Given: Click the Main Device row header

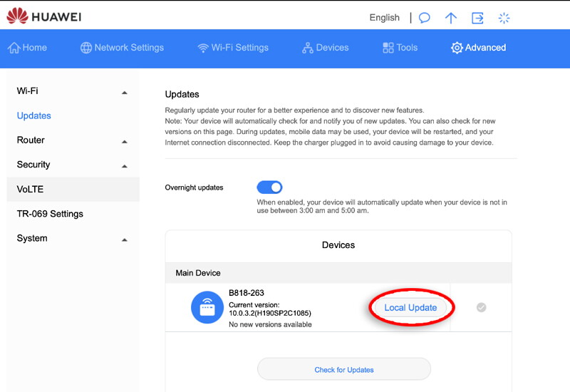Looking at the screenshot, I should [338, 273].
